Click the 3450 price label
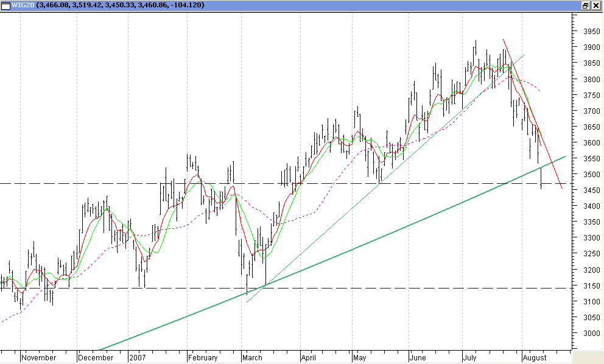Screen dimensions: 604x364 click(591, 191)
